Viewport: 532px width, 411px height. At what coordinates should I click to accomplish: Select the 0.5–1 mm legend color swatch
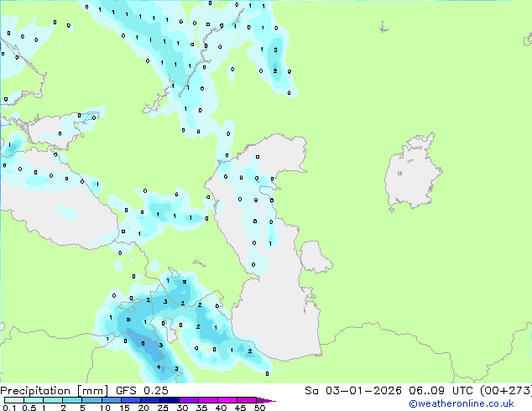tap(34, 400)
